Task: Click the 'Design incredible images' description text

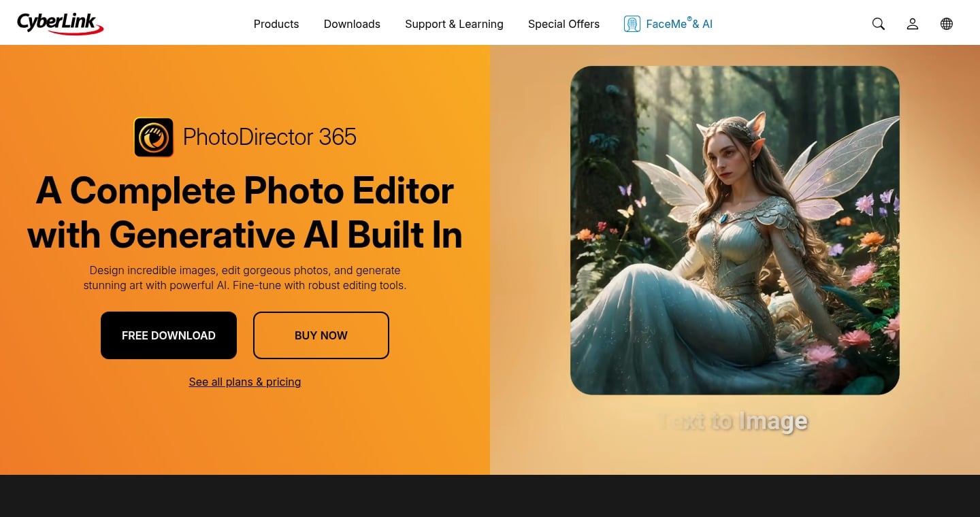Action: (x=245, y=278)
